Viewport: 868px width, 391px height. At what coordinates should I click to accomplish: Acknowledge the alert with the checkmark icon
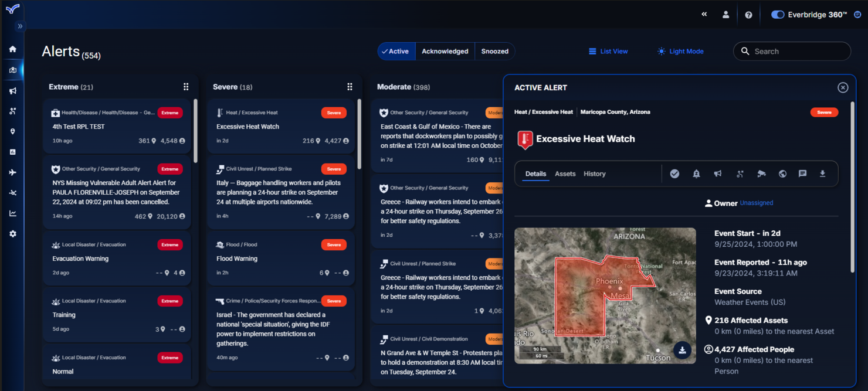tap(674, 174)
